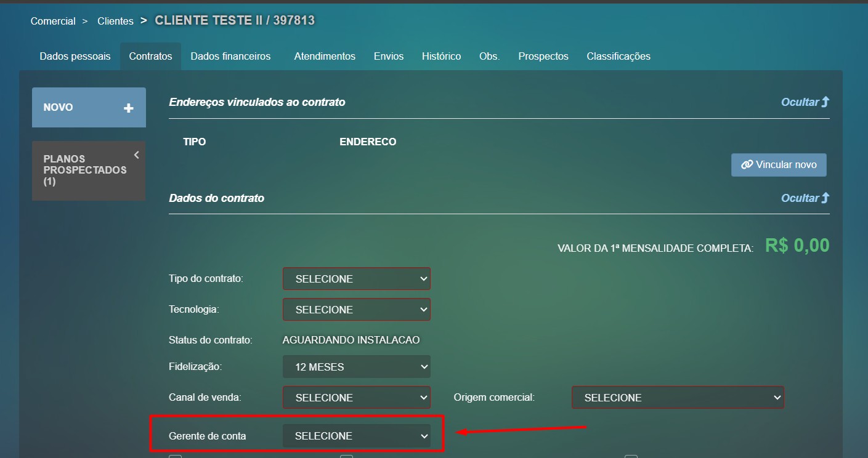View the Histórico tab
Screen dimensions: 868x458
point(441,56)
